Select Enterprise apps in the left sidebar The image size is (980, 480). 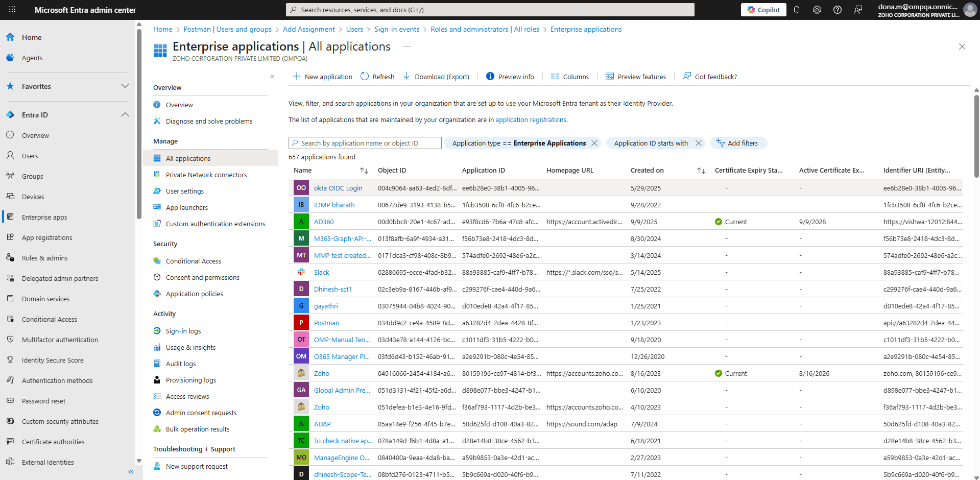click(x=44, y=217)
